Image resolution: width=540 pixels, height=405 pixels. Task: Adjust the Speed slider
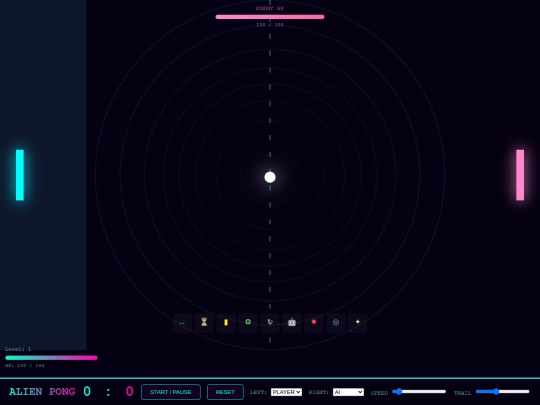coord(419,392)
